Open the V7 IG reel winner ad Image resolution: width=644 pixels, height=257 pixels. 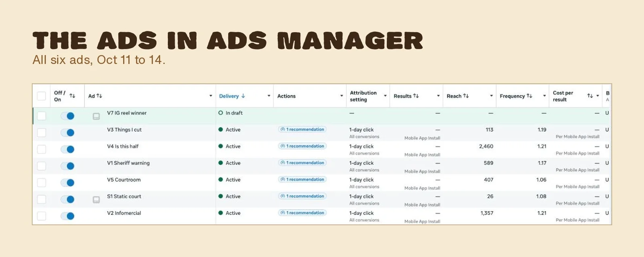pyautogui.click(x=127, y=113)
